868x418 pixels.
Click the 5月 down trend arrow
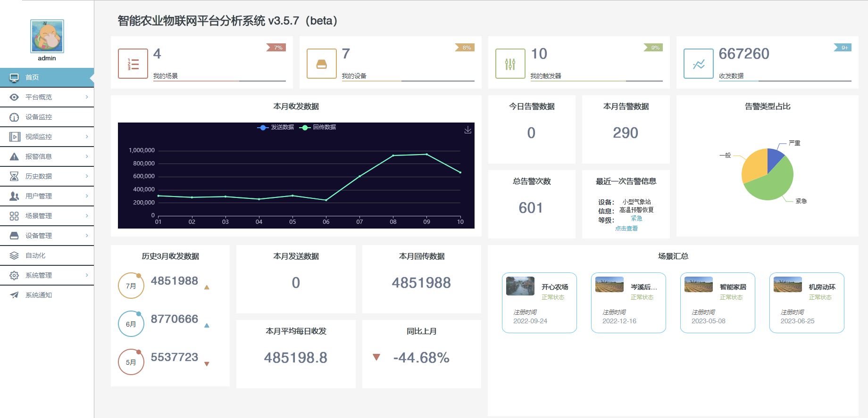207,364
